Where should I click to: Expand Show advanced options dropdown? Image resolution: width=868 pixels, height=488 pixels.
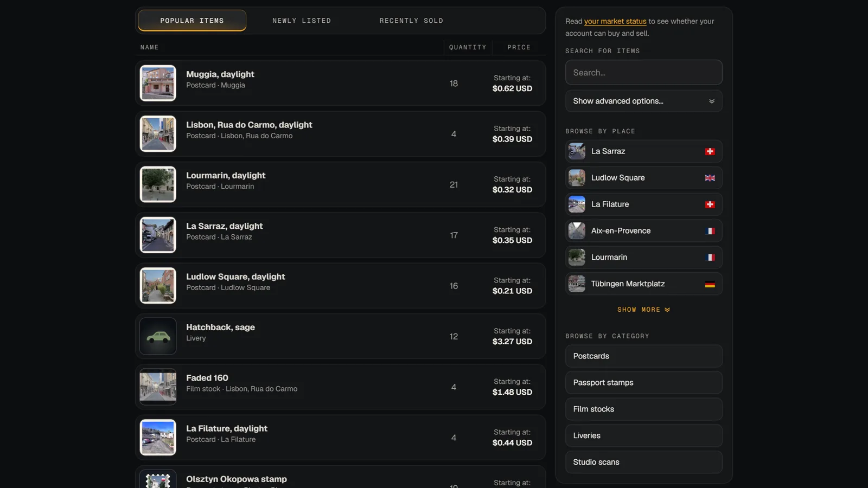644,101
